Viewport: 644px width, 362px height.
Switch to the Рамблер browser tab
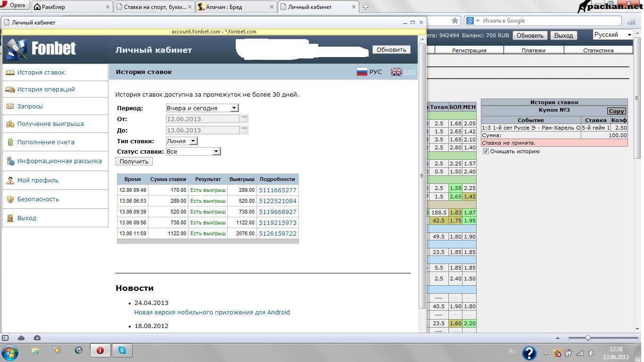pos(72,7)
